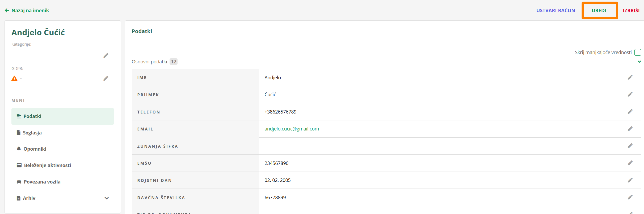This screenshot has width=644, height=214.
Task: Click pencil icon for Rojstni dan row
Action: pyautogui.click(x=630, y=180)
